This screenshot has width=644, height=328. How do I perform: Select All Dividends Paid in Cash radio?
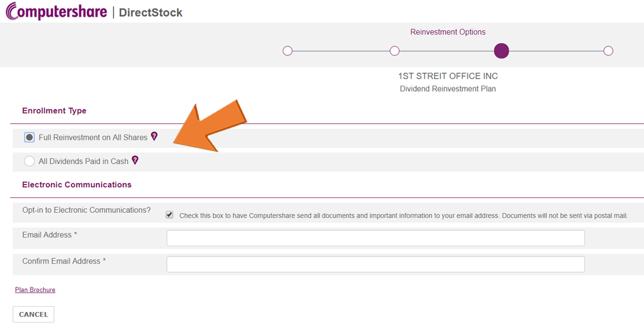pos(29,161)
